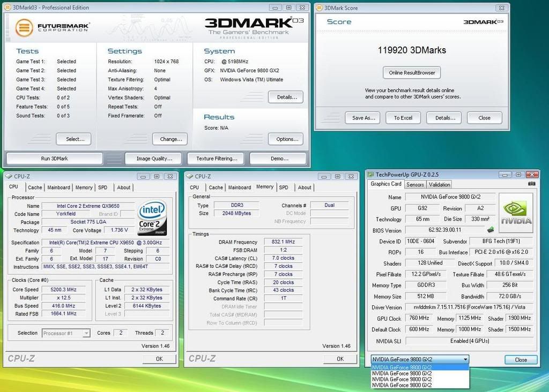Click the 119920 3DMarks score text

(x=412, y=50)
